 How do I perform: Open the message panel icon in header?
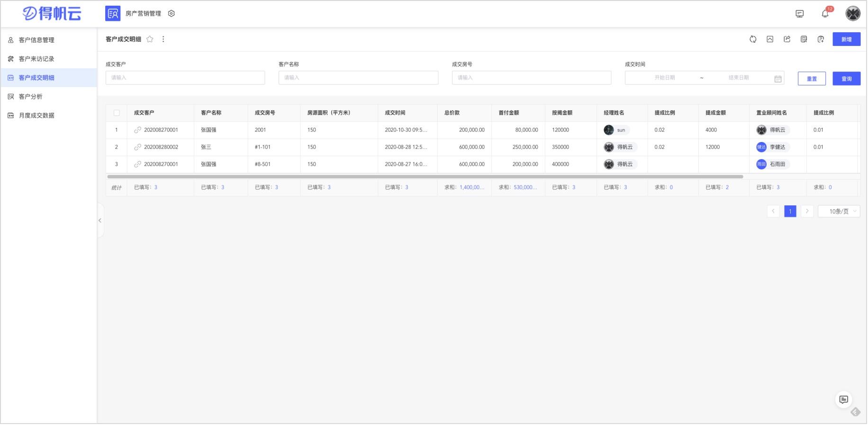[800, 14]
